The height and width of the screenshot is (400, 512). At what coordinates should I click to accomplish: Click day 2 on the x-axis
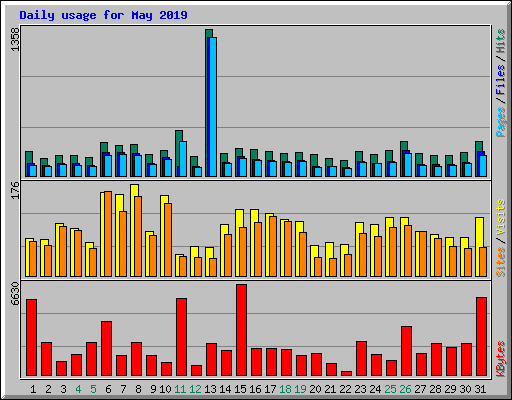(x=48, y=389)
